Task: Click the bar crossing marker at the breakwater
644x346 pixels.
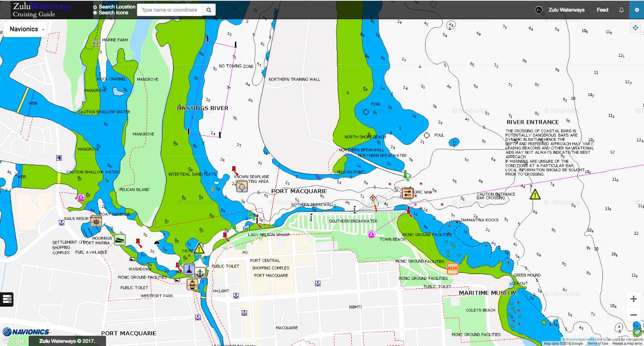Action: (407, 193)
